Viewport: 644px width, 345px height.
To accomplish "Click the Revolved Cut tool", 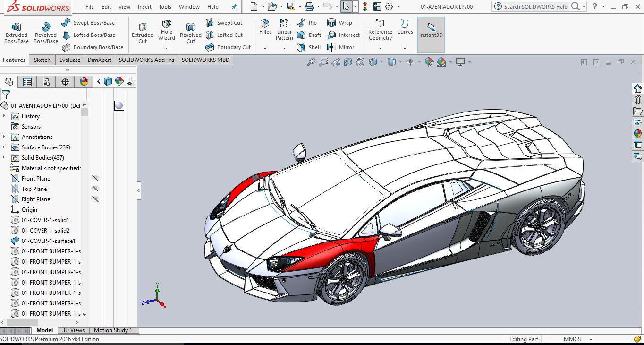I will (191, 33).
